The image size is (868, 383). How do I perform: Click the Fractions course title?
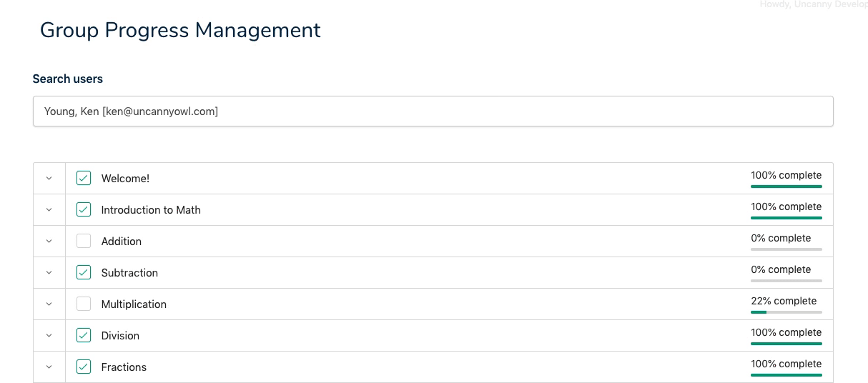point(124,367)
